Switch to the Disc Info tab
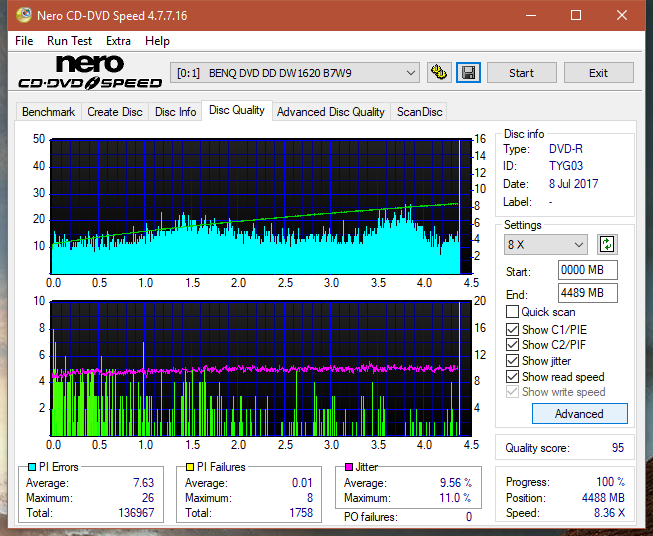Image resolution: width=653 pixels, height=536 pixels. click(x=175, y=112)
